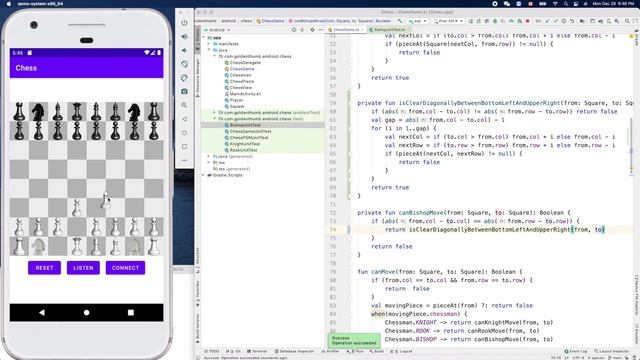Collapse the (test) package node
The width and height of the screenshot is (640, 360).
[214, 119]
